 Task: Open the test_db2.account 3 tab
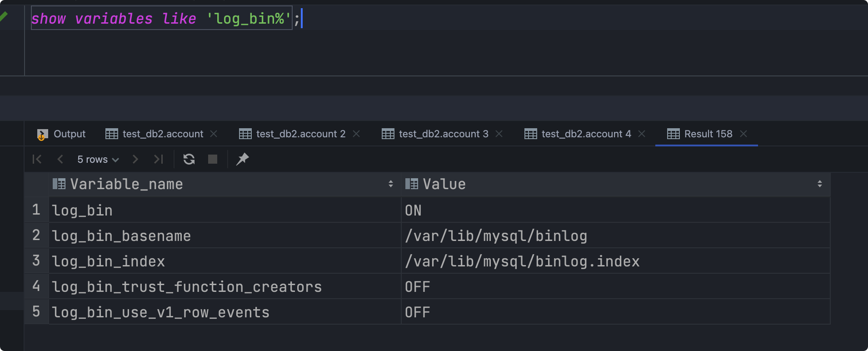tap(435, 134)
